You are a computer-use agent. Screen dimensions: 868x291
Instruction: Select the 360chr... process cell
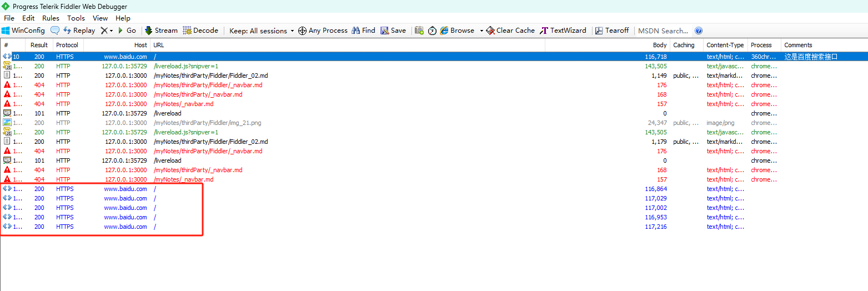(764, 57)
